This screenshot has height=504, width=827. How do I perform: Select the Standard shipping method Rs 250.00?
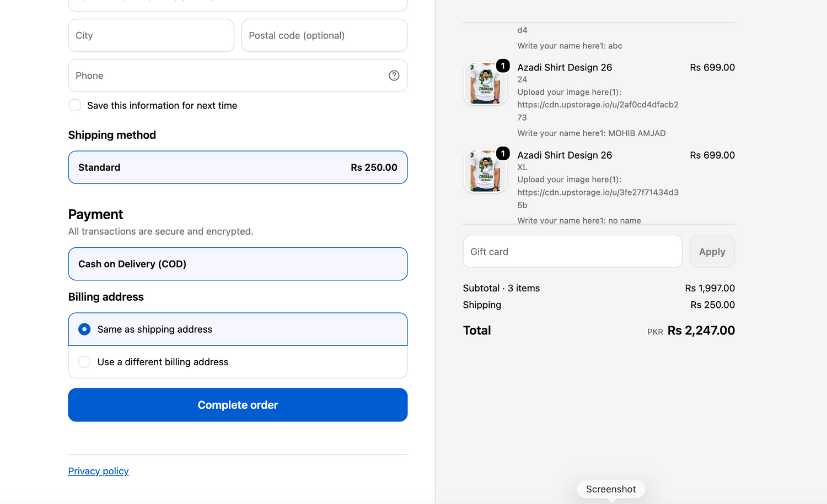click(x=238, y=167)
